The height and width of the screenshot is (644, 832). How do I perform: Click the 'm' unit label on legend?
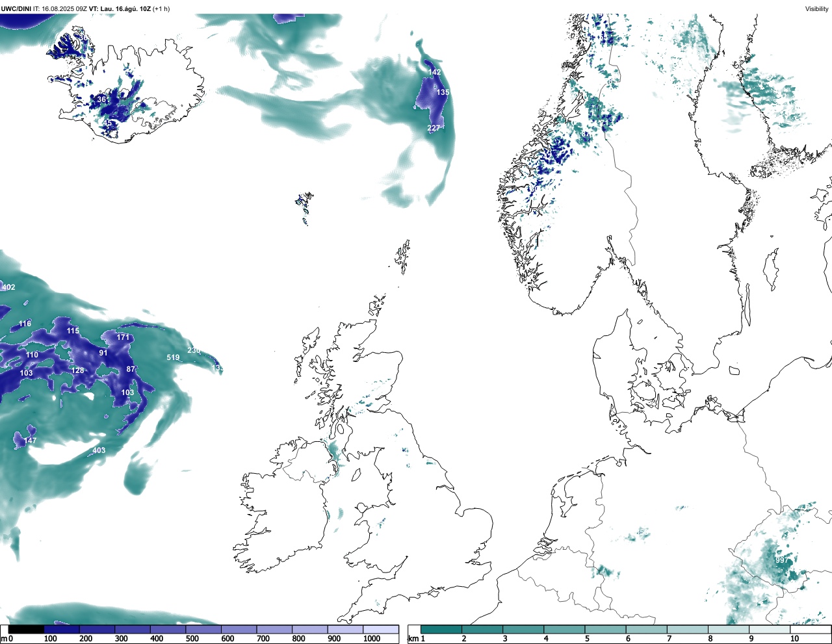[x=3, y=639]
